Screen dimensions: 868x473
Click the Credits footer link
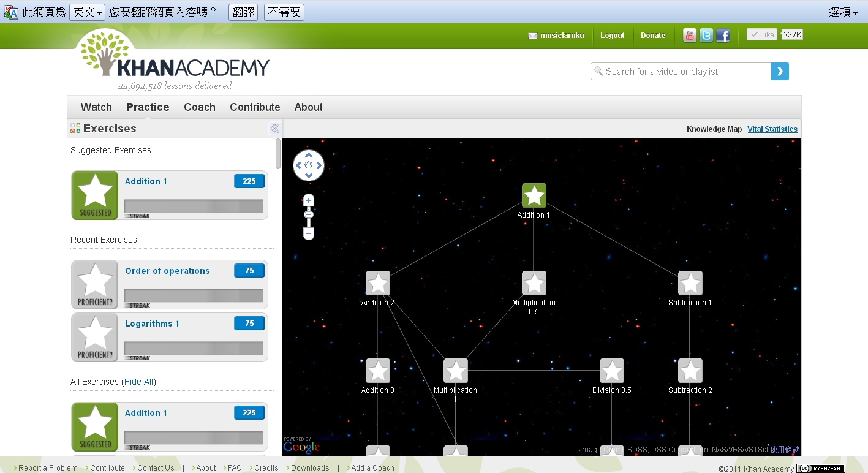coord(266,468)
